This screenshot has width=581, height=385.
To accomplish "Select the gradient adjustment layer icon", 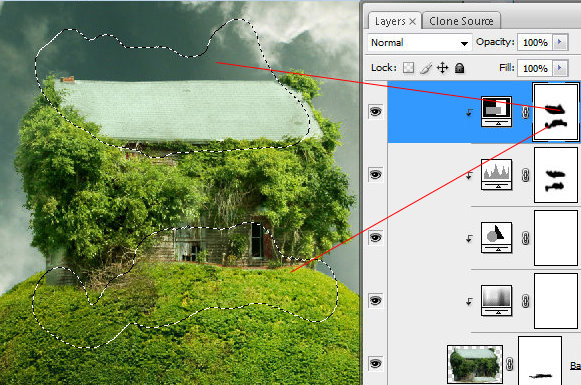I will [497, 300].
